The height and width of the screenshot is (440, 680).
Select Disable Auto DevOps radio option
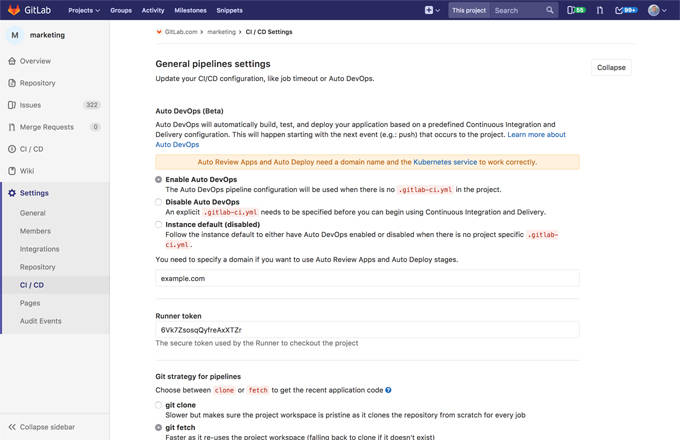click(x=158, y=202)
